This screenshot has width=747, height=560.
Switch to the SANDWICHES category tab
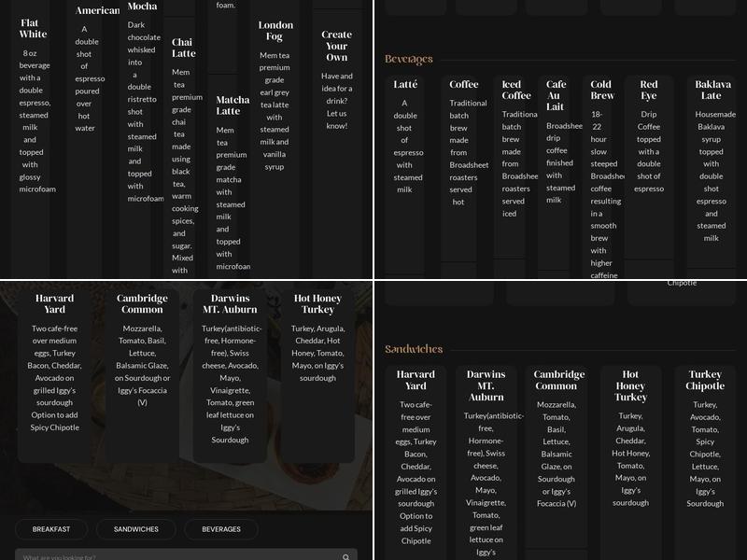[x=135, y=529]
